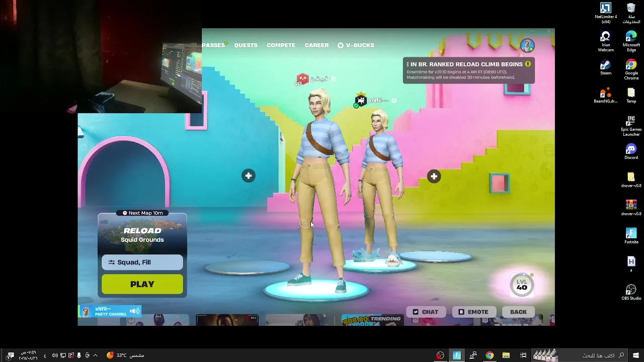Open the H file icon on desktop

pos(631,264)
